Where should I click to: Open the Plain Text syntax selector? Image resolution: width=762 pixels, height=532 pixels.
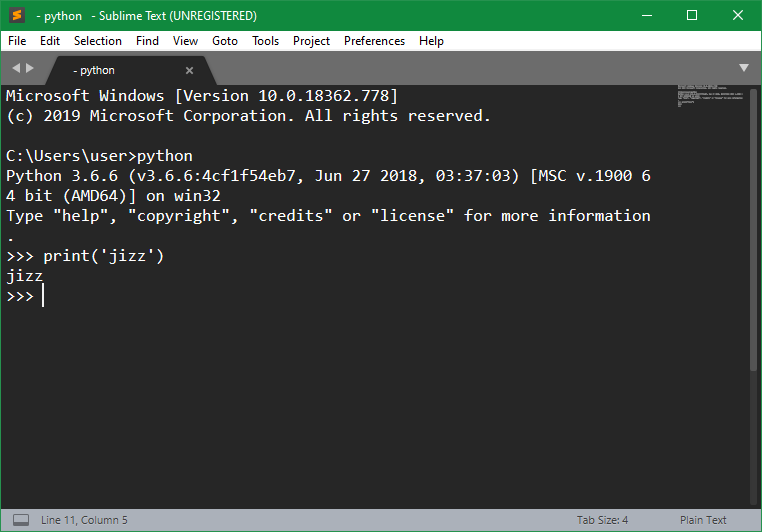[703, 520]
